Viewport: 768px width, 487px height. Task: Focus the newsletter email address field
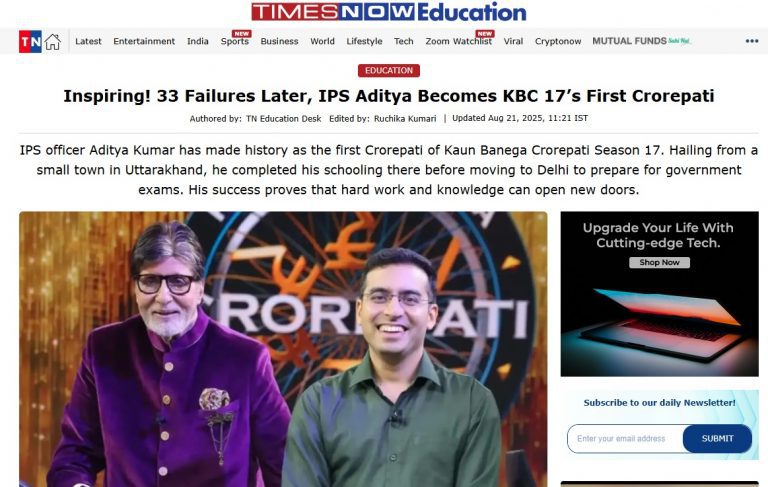pyautogui.click(x=625, y=438)
